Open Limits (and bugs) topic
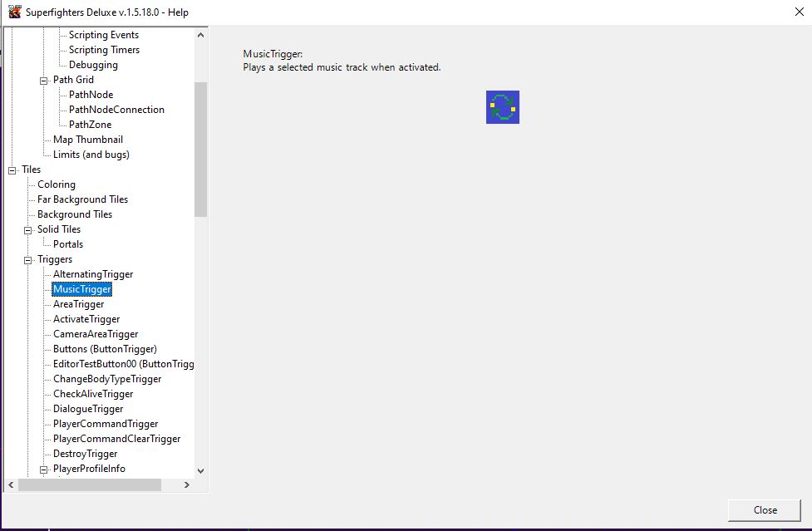 91,155
